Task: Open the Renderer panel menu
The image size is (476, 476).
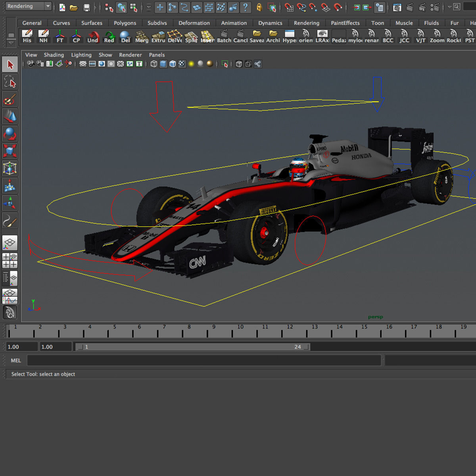Action: coord(130,55)
